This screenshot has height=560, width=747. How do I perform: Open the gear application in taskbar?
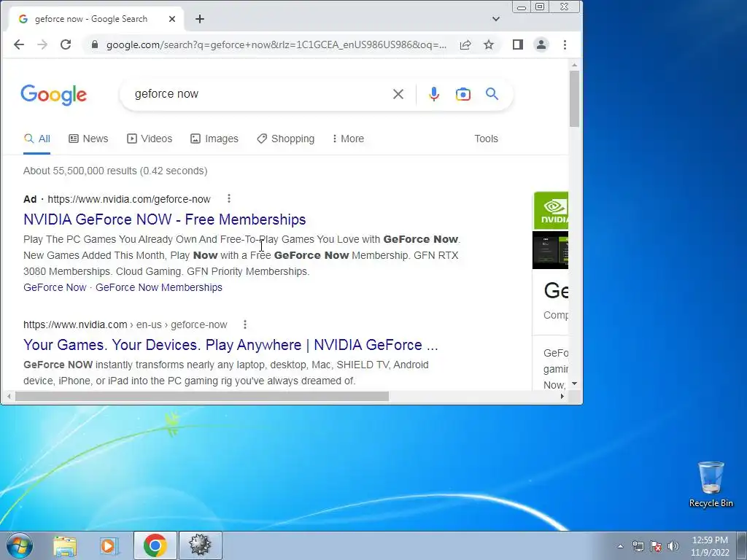click(x=200, y=545)
